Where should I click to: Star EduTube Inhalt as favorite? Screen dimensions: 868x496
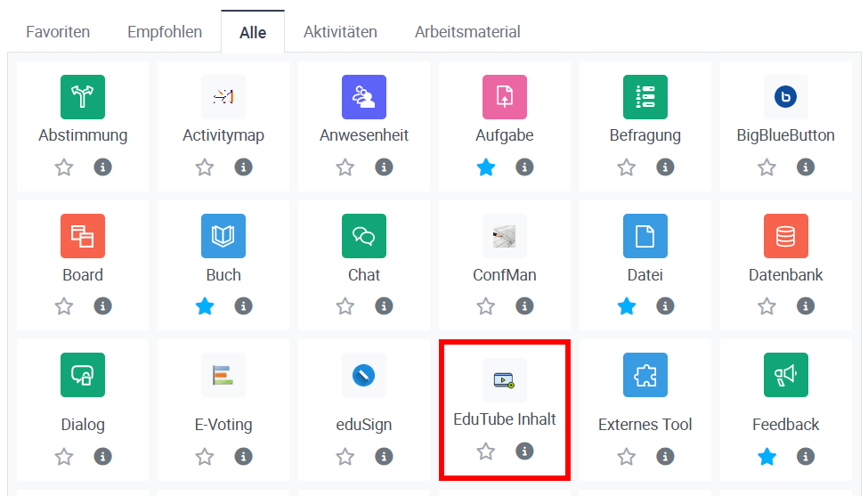485,451
